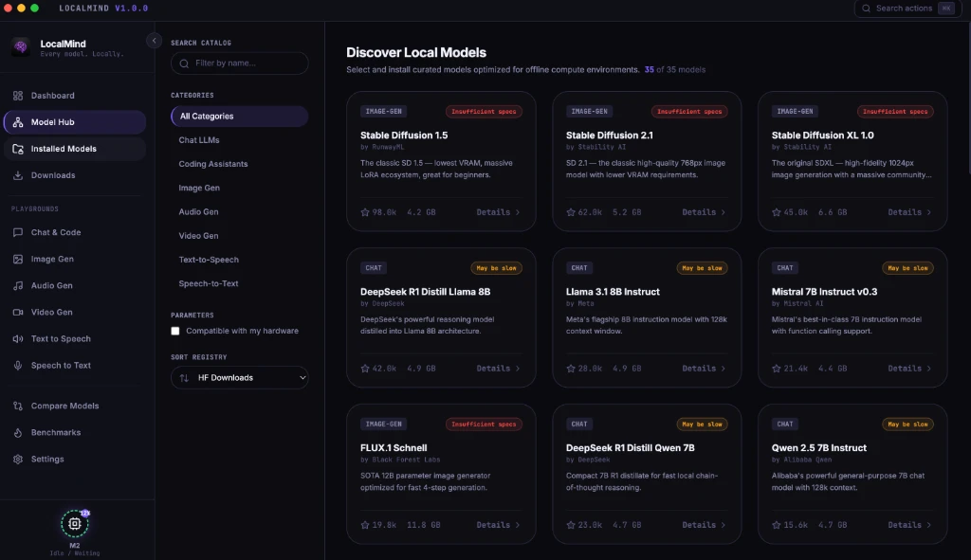Click the LocalMind brain logo
This screenshot has height=560, width=971.
(21, 47)
